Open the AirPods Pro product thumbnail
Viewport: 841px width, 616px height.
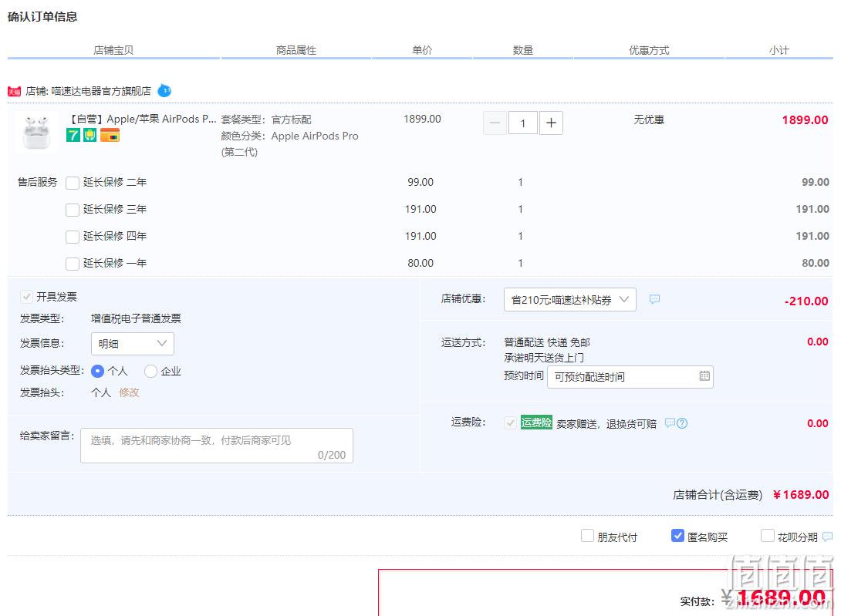(x=36, y=133)
